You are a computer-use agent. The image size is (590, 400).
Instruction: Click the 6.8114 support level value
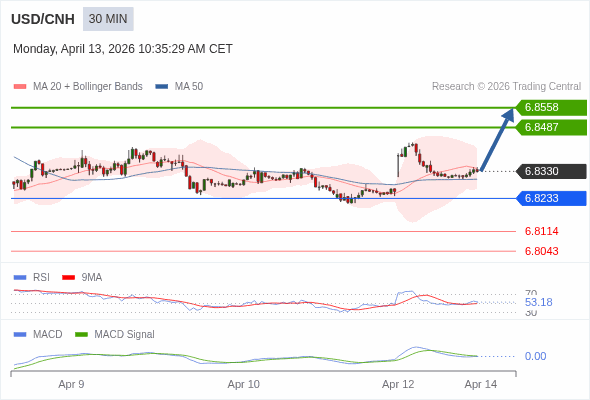coord(541,231)
